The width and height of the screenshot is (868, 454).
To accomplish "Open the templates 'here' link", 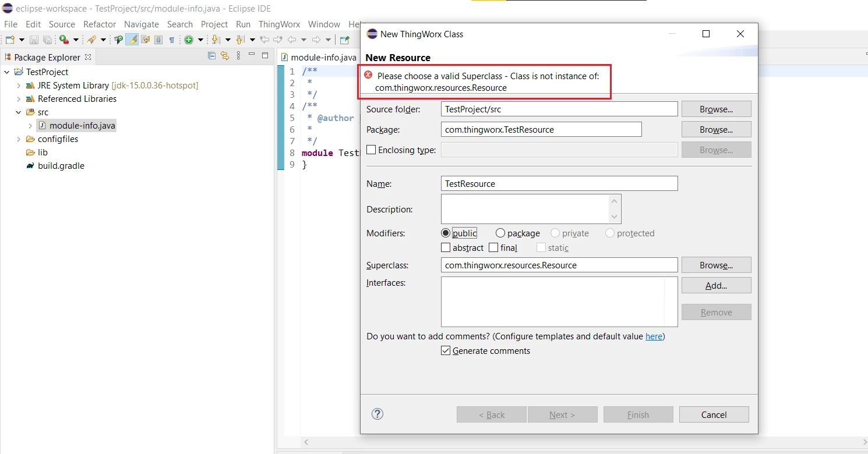I will coord(654,336).
